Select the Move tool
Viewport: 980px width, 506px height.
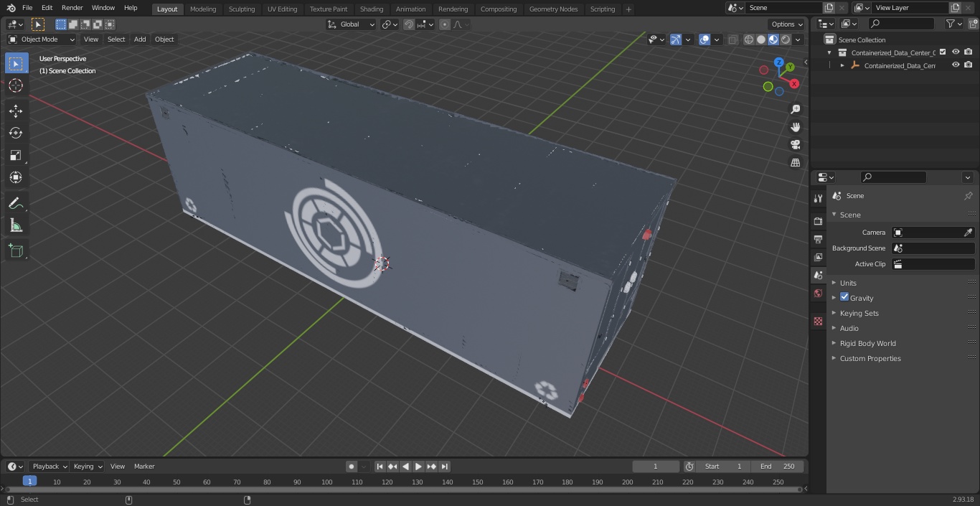(x=16, y=111)
